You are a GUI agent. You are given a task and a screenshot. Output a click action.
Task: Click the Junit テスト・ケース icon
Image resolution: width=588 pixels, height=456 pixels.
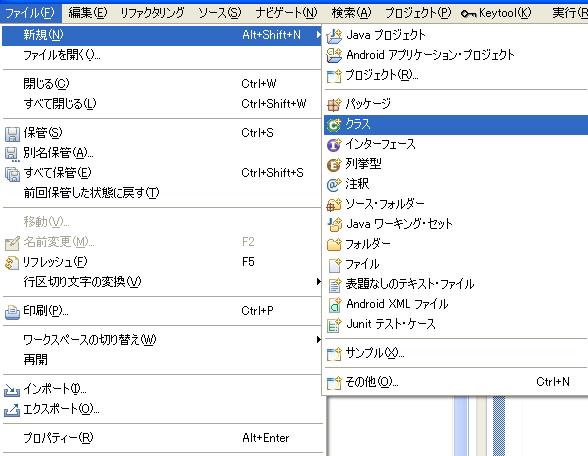(x=334, y=325)
